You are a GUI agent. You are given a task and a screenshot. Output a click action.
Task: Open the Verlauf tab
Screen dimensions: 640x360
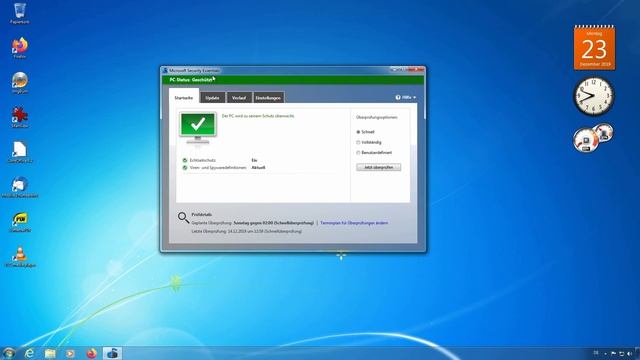(239, 98)
